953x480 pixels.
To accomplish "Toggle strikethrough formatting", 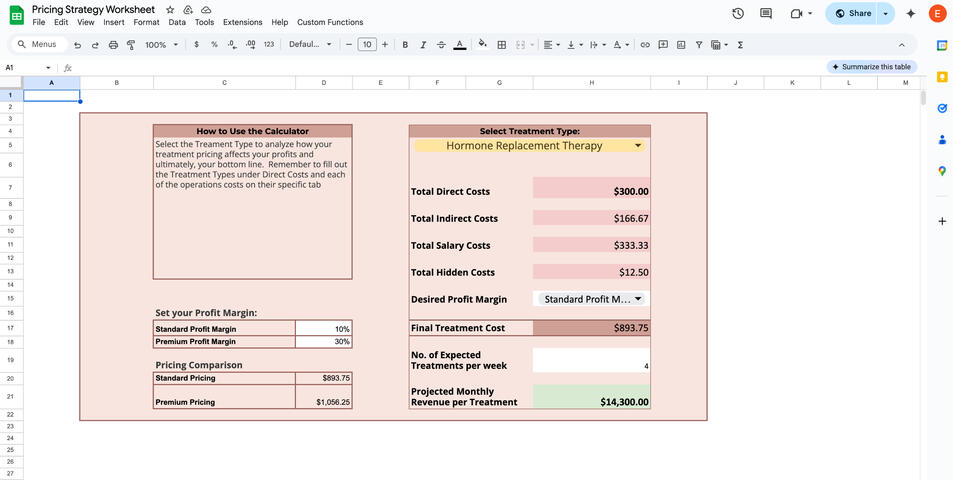I will (441, 45).
